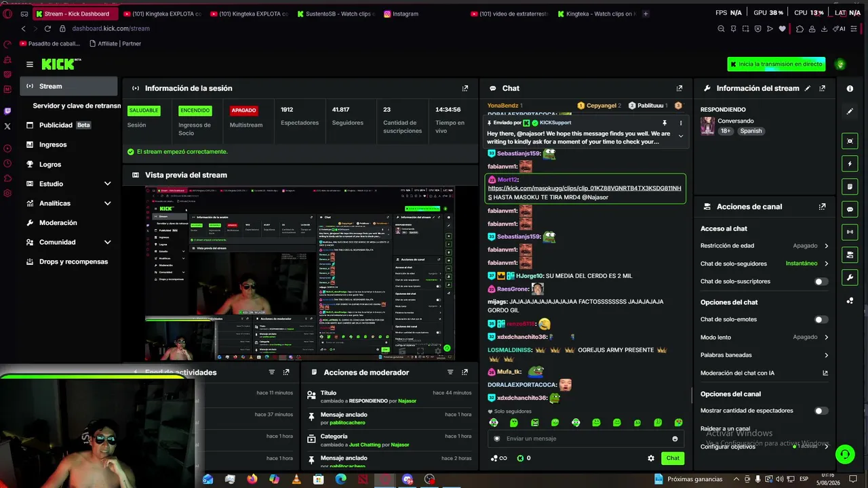Click the broadcast signal icon in right sidebar
Viewport: 868px width, 488px height.
[x=850, y=232]
